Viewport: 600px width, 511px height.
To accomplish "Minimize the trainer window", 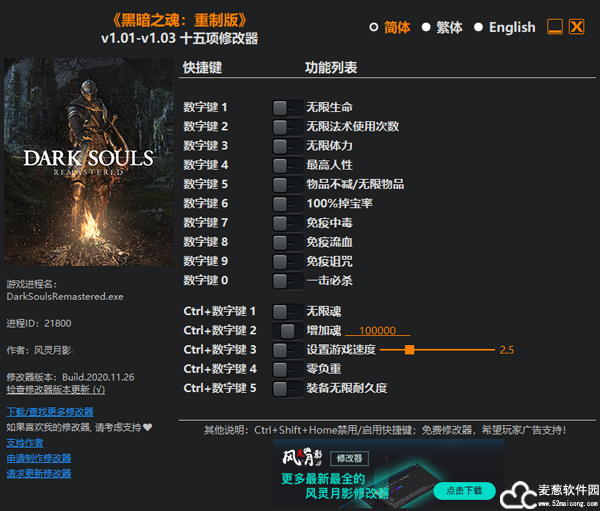I will pyautogui.click(x=556, y=27).
